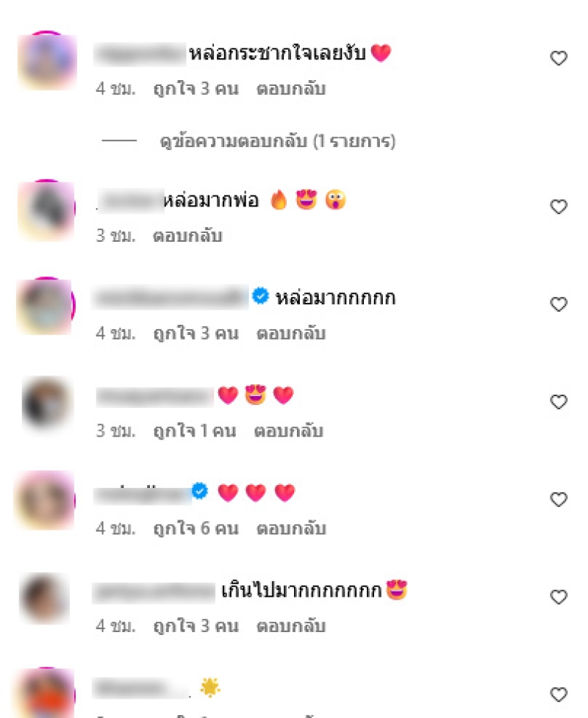Viewport: 588px width, 718px height.
Task: Like the หล่อกระชากใจเลยงับ comment with the heart
Action: (x=559, y=58)
